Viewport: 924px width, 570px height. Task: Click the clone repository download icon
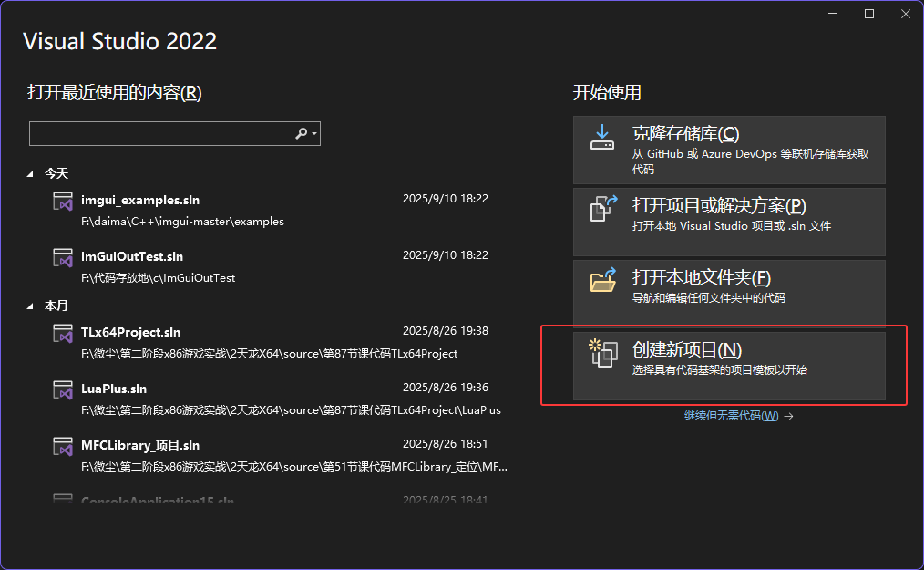click(x=602, y=137)
